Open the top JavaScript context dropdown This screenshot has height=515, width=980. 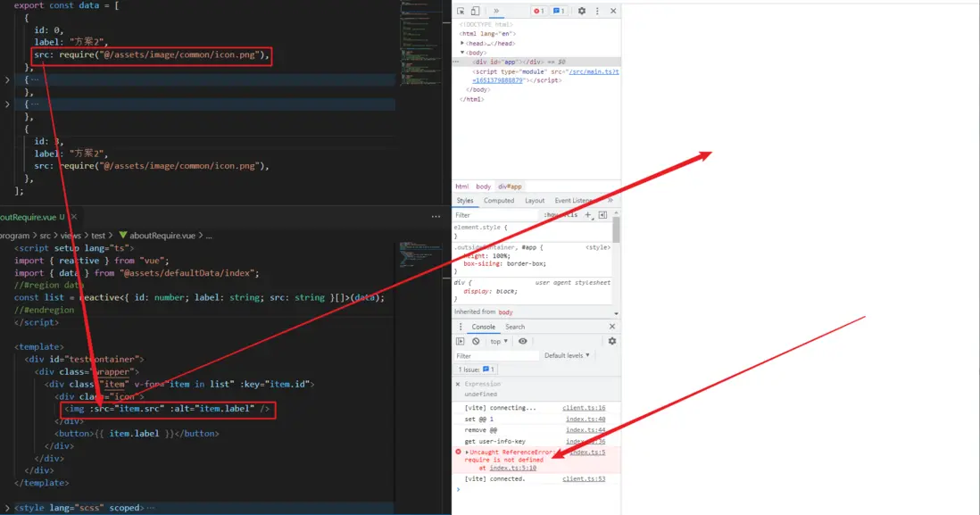tap(499, 341)
